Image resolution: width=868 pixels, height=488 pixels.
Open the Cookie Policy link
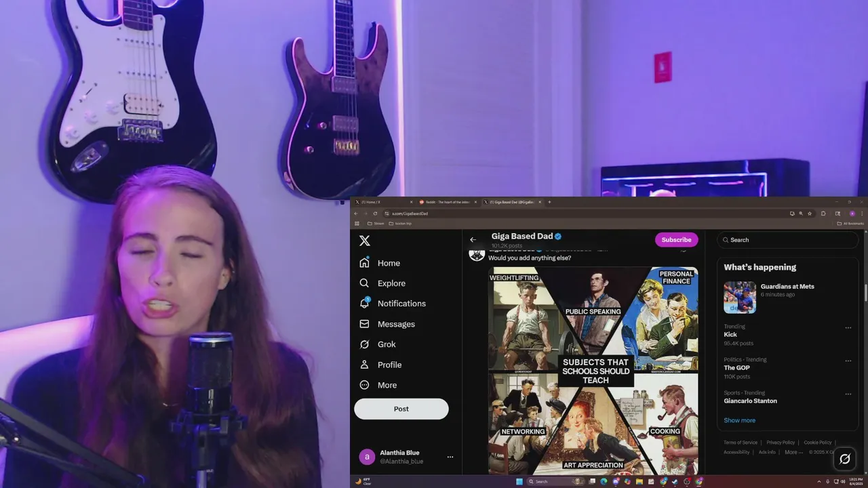coord(818,443)
